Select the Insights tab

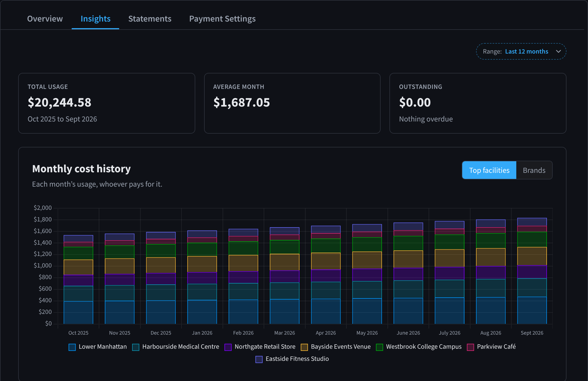[x=95, y=19]
